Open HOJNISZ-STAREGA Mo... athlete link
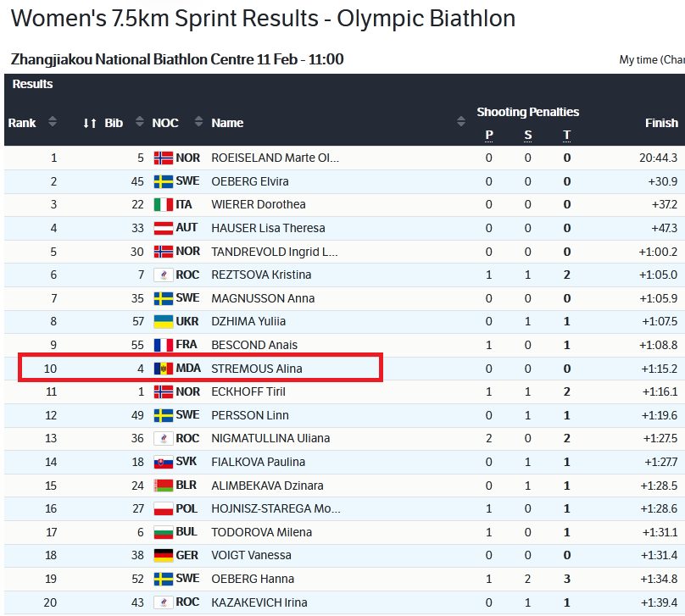Screen dimensions: 685x616 click(x=276, y=508)
